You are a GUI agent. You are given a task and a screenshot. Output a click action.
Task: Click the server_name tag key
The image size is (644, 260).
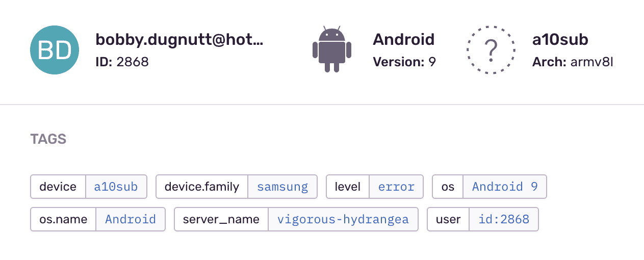tap(221, 219)
